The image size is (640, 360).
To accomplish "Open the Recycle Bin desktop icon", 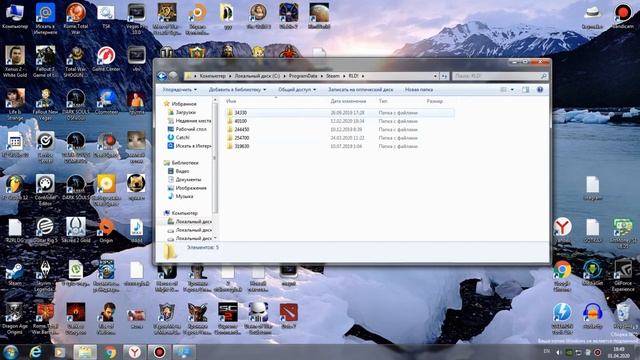I will click(x=623, y=316).
